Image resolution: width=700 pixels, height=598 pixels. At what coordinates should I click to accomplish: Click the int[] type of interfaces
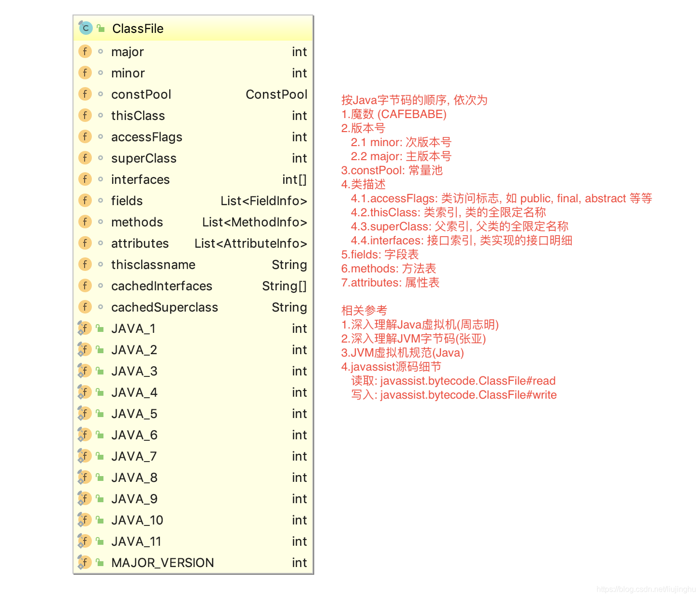(294, 179)
